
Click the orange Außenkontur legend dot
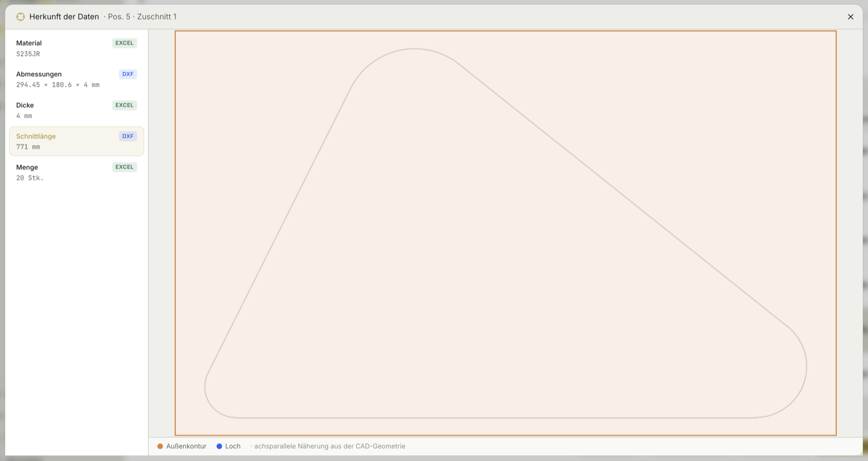coord(160,446)
